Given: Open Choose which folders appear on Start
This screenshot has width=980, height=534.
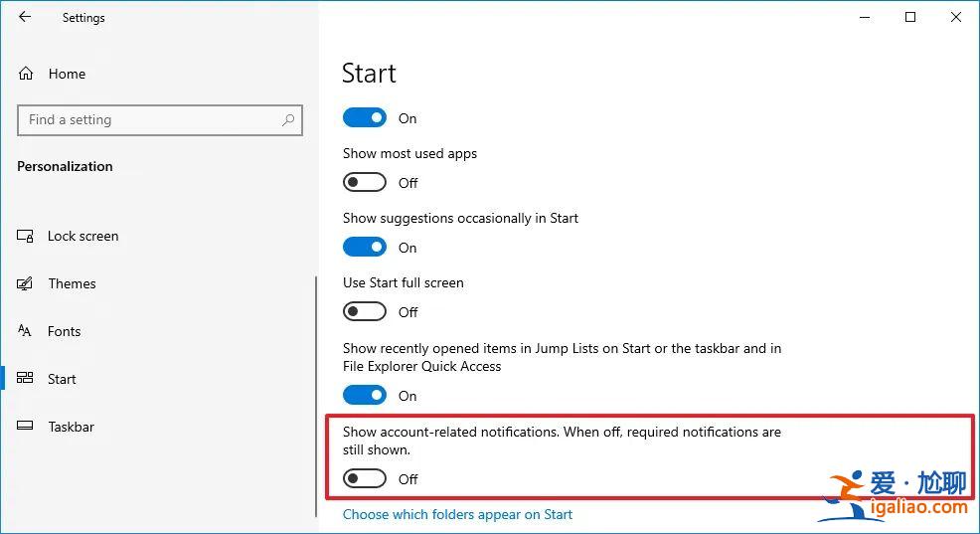Looking at the screenshot, I should coord(457,514).
